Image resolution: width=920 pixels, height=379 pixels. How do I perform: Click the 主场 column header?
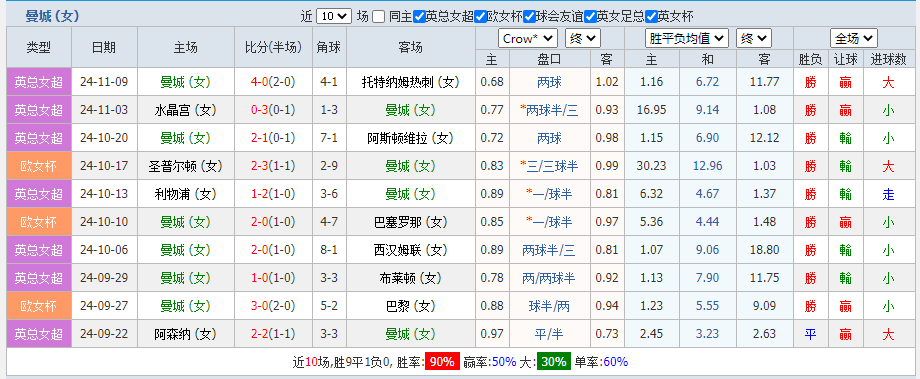click(x=185, y=48)
